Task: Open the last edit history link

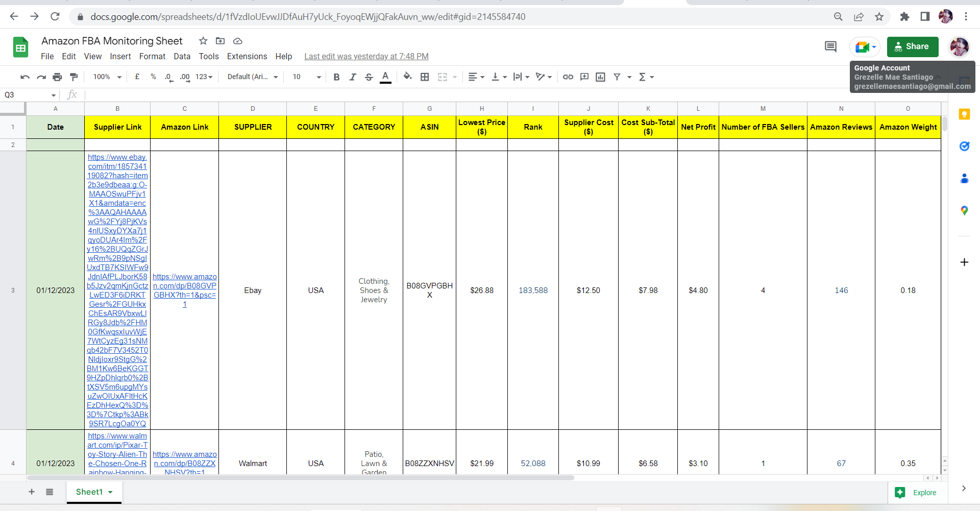Action: 366,57
